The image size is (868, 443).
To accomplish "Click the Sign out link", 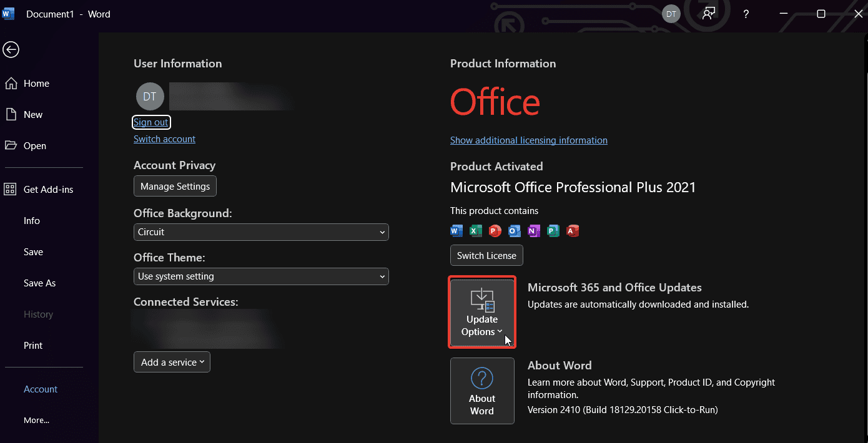I will [x=151, y=122].
